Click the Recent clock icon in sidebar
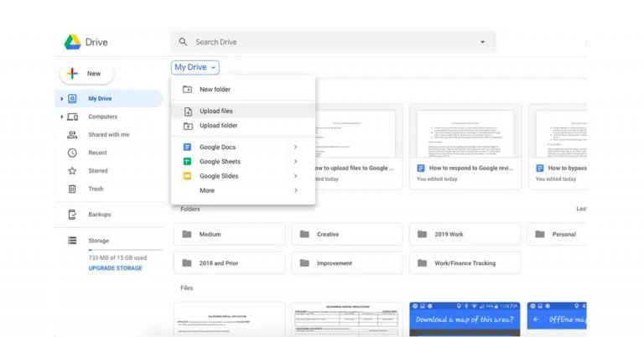This screenshot has width=644, height=337. click(x=72, y=153)
